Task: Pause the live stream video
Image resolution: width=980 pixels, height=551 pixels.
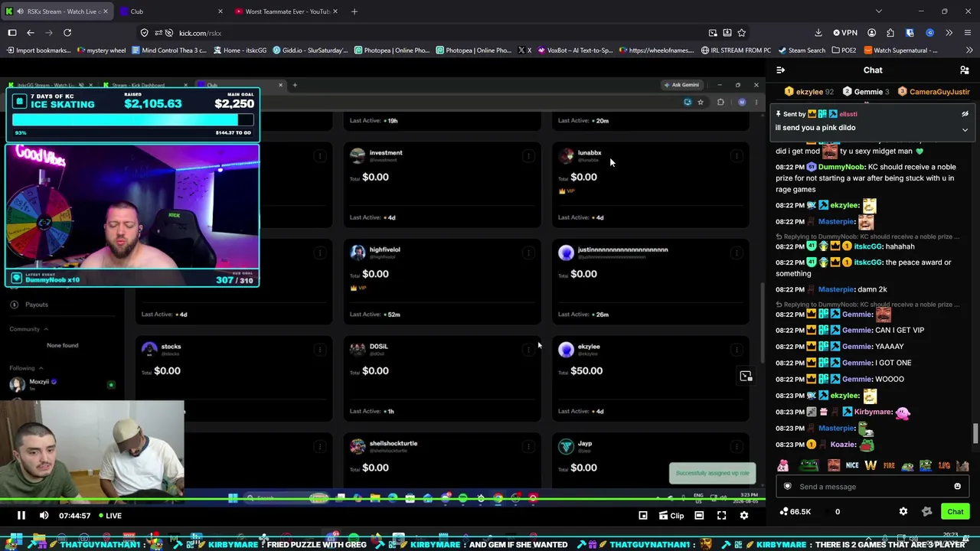Action: pos(21,516)
